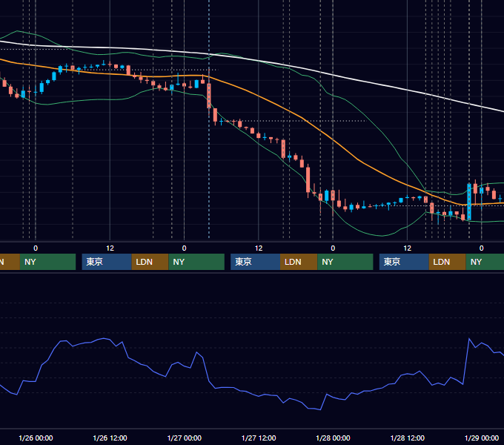Click the tall blue candle before 1/29 00:00

pyautogui.click(x=469, y=202)
